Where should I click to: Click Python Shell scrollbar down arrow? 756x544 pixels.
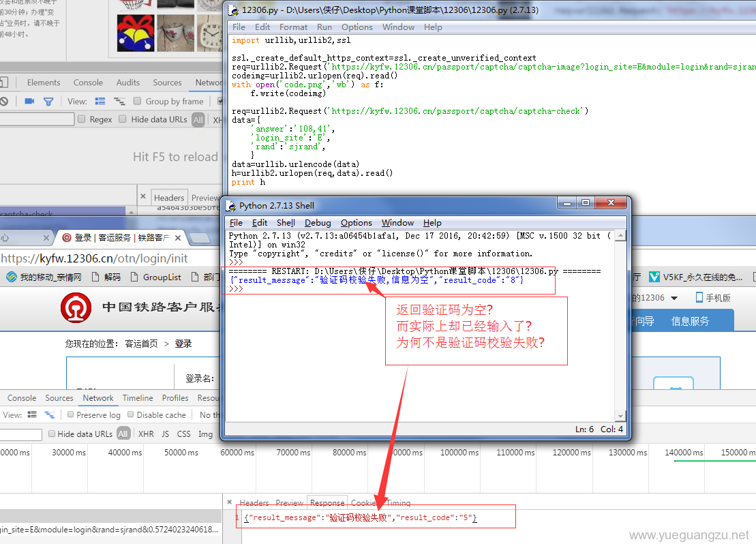(x=620, y=416)
